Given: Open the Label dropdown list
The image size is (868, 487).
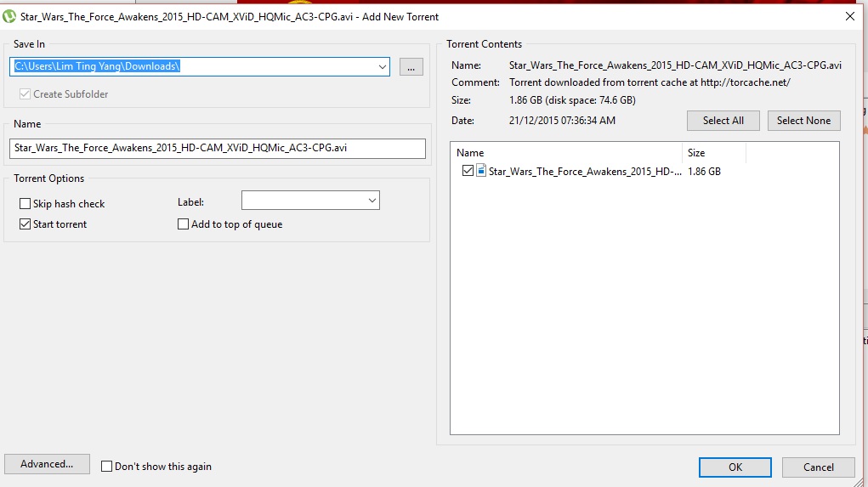Looking at the screenshot, I should click(372, 201).
